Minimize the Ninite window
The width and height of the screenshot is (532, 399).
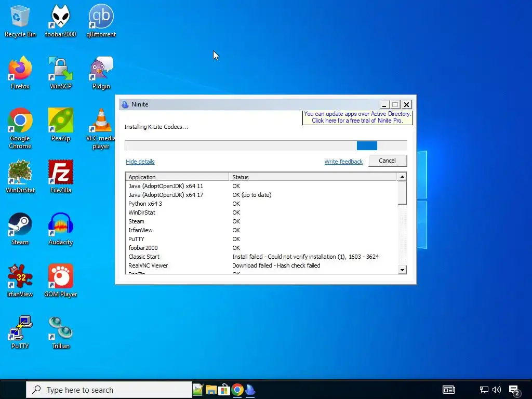(384, 104)
